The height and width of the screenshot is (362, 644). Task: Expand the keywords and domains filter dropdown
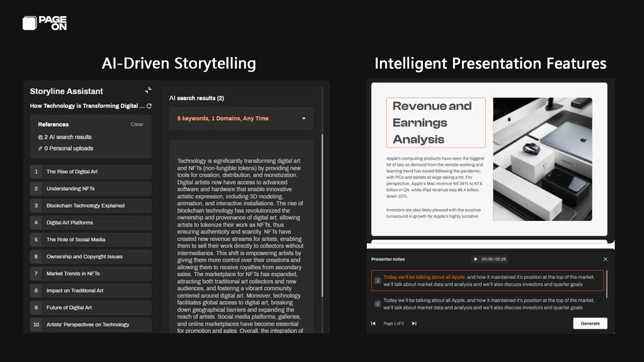[241, 119]
